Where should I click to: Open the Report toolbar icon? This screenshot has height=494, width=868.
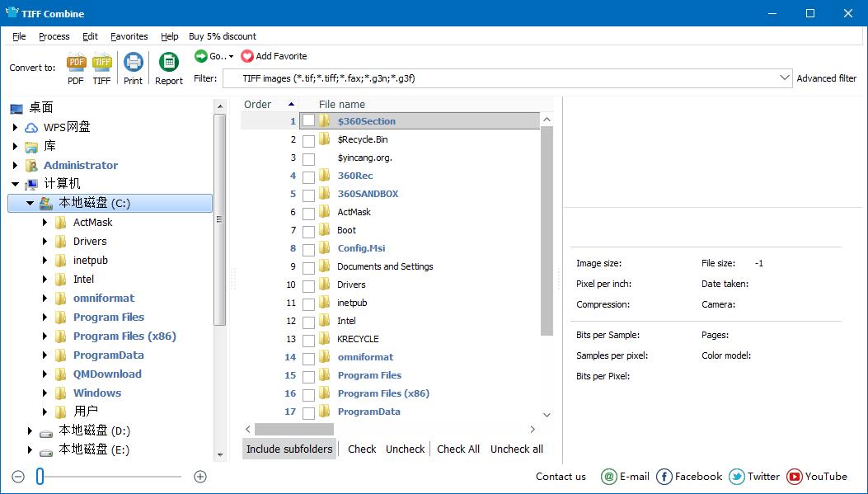(168, 63)
